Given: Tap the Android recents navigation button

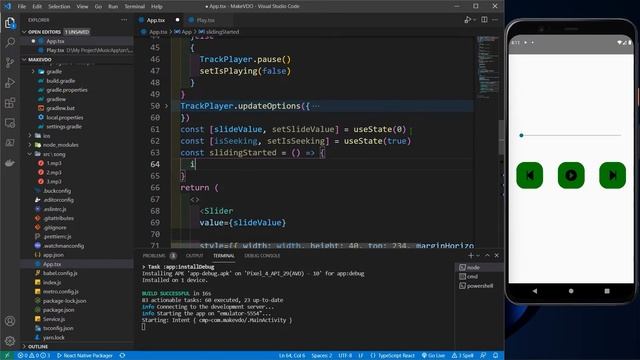Looking at the screenshot, I should coord(607,291).
